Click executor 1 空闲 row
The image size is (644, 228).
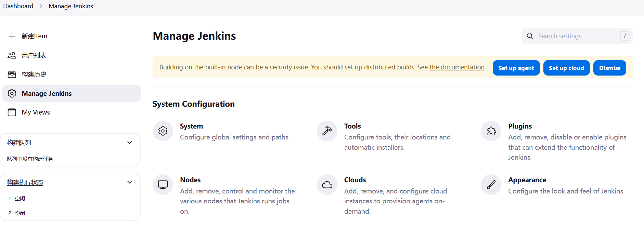70,199
